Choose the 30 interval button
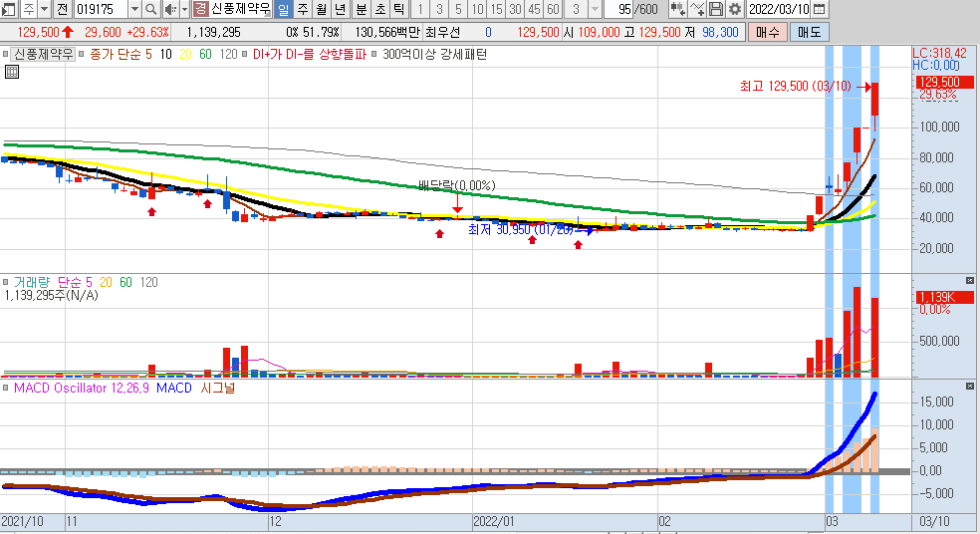The width and height of the screenshot is (980, 534). click(515, 9)
